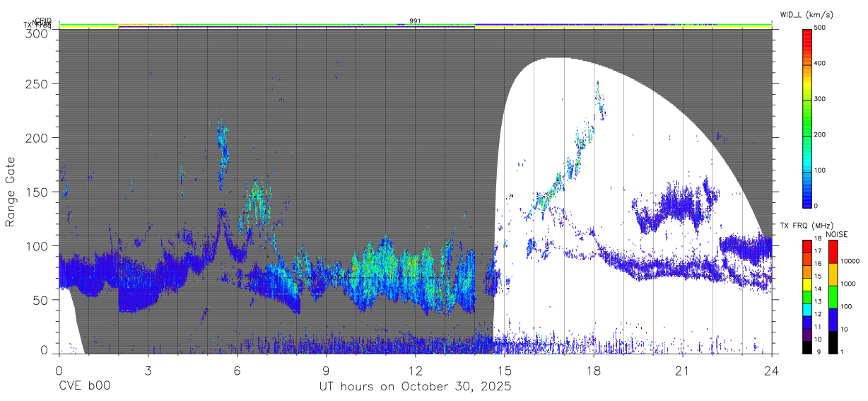The width and height of the screenshot is (868, 401).
Task: Click the 300 tick on Range Gate axis
Action: (x=37, y=33)
